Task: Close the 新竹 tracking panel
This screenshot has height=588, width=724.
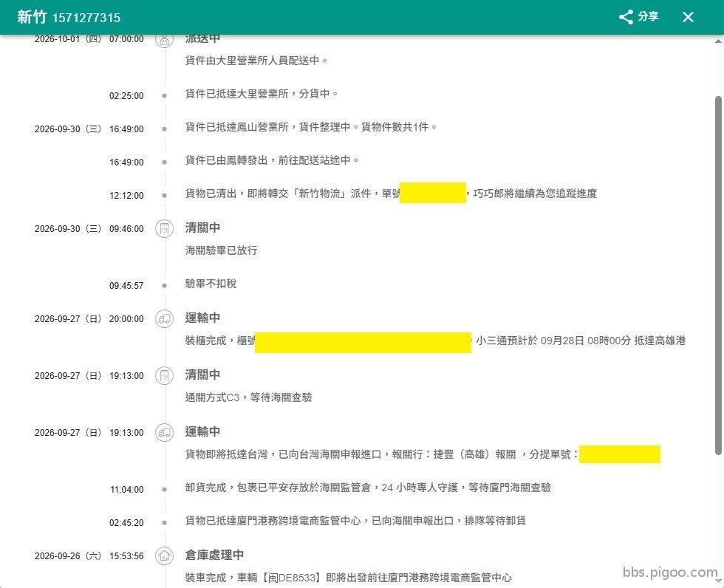Action: pos(688,17)
